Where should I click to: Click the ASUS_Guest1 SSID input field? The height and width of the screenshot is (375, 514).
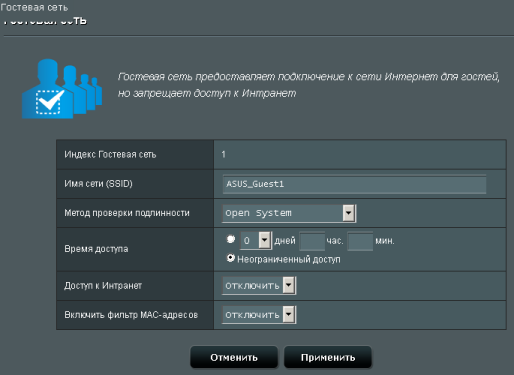354,184
